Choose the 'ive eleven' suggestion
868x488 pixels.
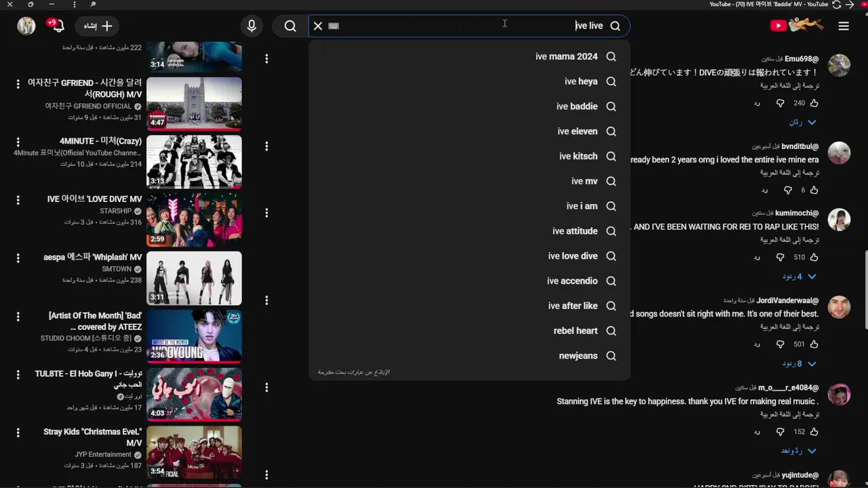(x=469, y=131)
